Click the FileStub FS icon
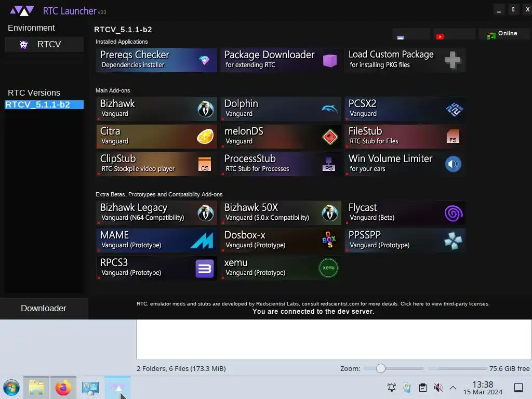The image size is (532, 399). coord(453,137)
